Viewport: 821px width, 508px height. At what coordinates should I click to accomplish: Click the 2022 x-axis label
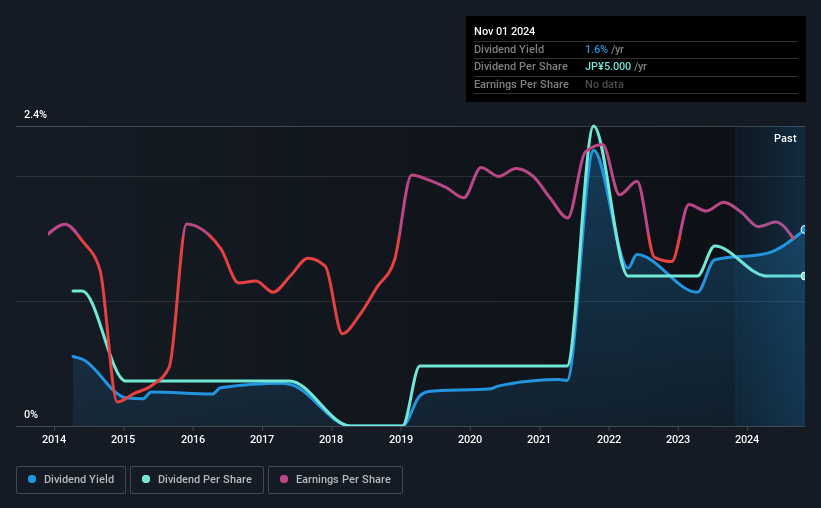pyautogui.click(x=608, y=439)
